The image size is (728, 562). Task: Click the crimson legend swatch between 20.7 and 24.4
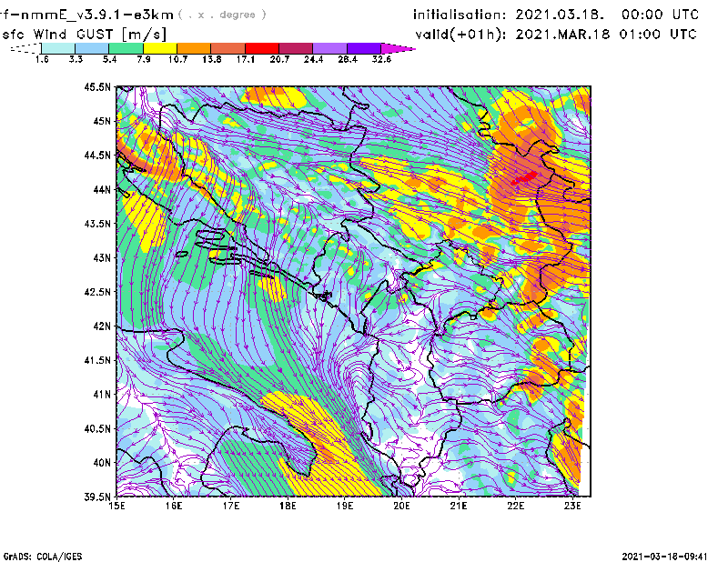(296, 48)
